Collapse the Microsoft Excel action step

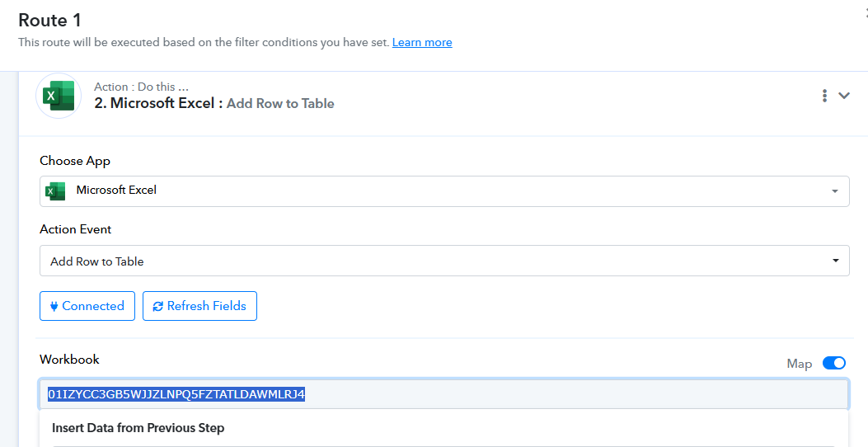coord(843,96)
